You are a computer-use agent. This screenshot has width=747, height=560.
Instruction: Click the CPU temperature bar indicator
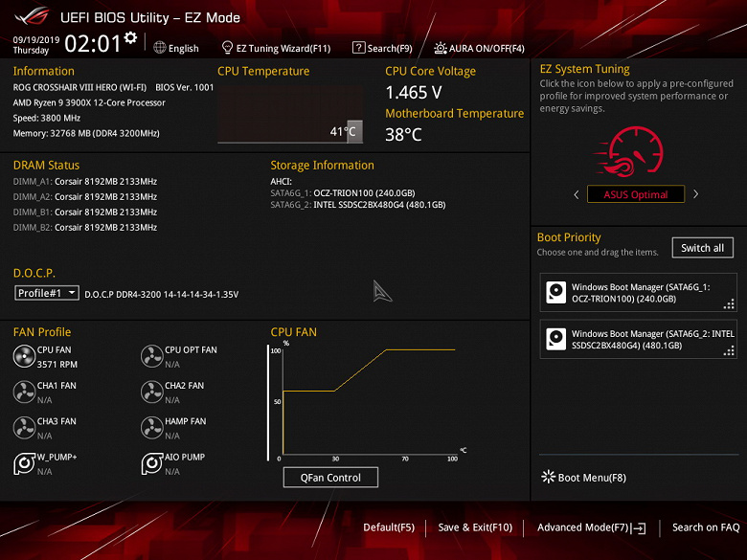[x=354, y=131]
